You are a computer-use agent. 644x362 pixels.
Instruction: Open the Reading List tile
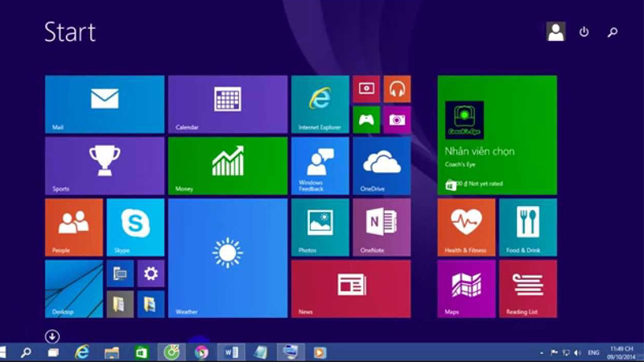click(x=528, y=289)
